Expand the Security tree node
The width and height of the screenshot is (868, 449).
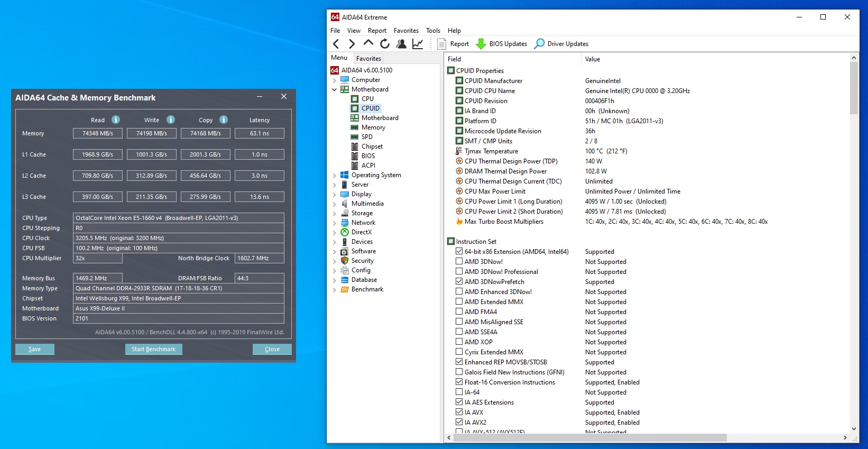pos(334,261)
